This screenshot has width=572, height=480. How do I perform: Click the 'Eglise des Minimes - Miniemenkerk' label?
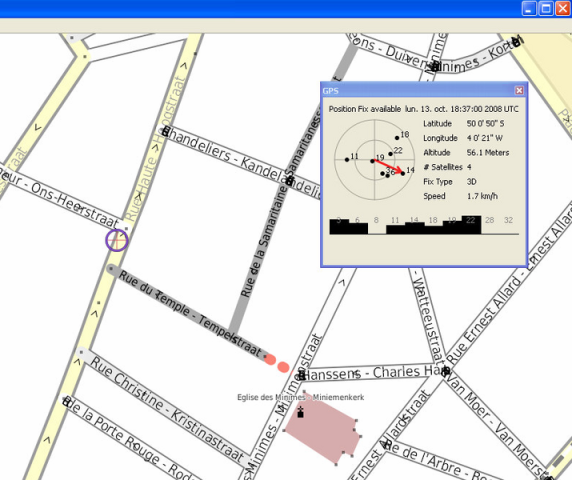301,397
